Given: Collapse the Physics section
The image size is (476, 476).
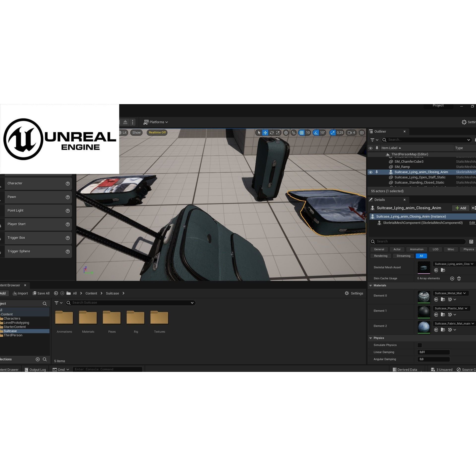Looking at the screenshot, I should [x=371, y=338].
